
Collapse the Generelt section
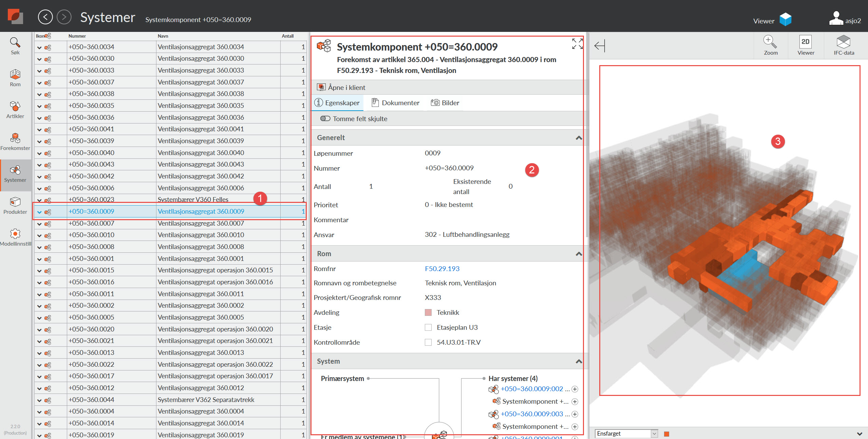coord(578,137)
